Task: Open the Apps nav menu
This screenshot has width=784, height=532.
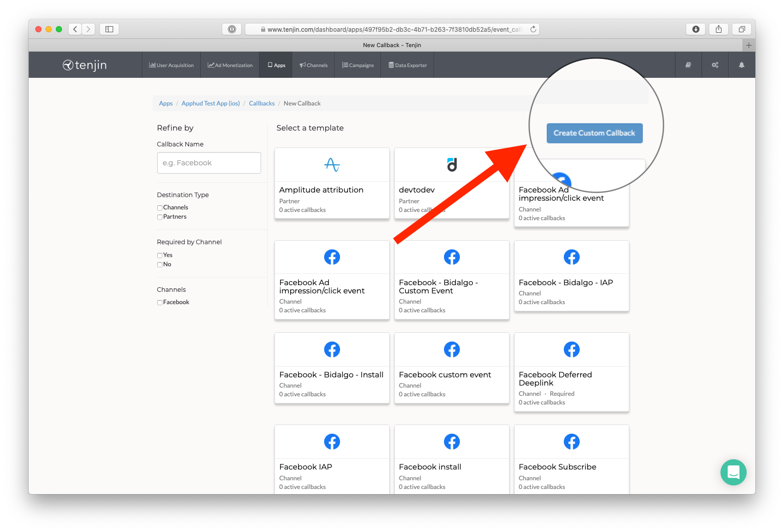Action: (x=276, y=65)
